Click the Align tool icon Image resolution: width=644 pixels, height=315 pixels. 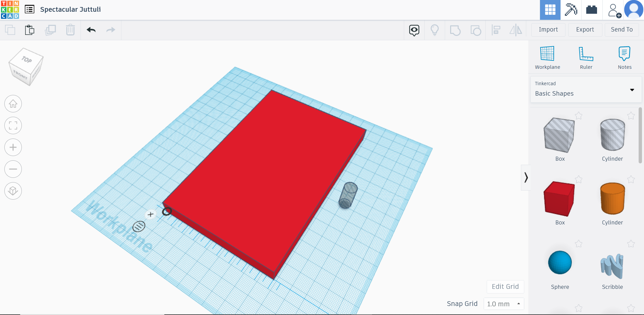click(x=496, y=30)
